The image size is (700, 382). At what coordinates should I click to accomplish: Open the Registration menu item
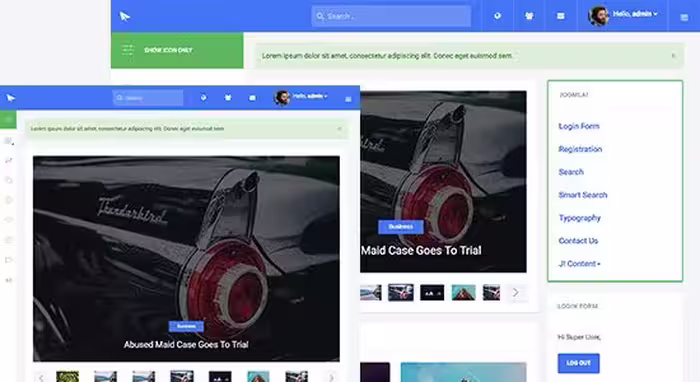[580, 149]
